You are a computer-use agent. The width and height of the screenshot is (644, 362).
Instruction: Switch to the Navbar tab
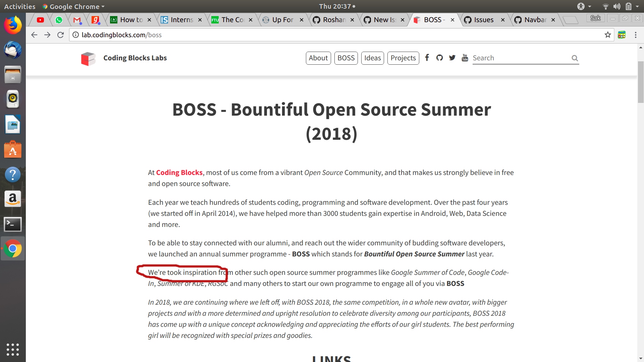[535, 20]
